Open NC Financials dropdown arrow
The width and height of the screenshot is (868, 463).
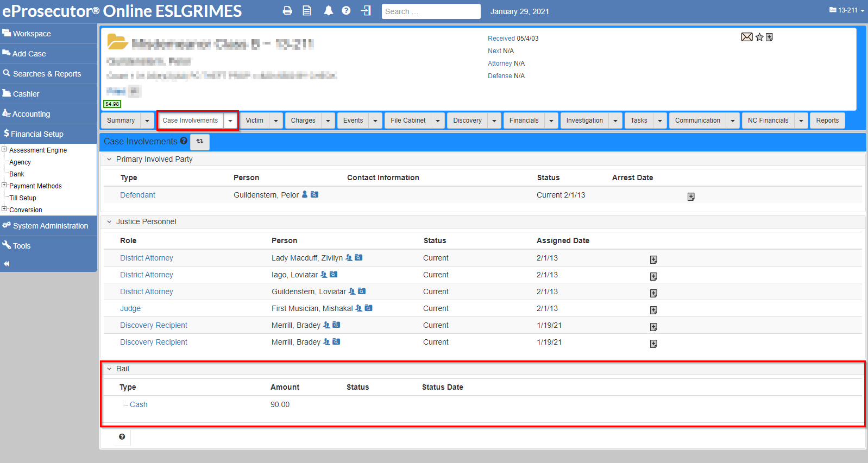point(801,120)
